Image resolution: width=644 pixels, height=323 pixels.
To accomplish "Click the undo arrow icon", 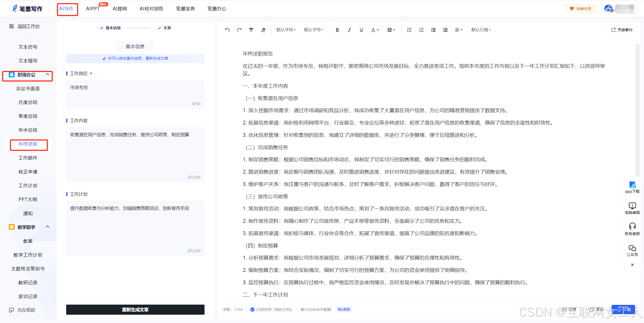I will pyautogui.click(x=227, y=30).
